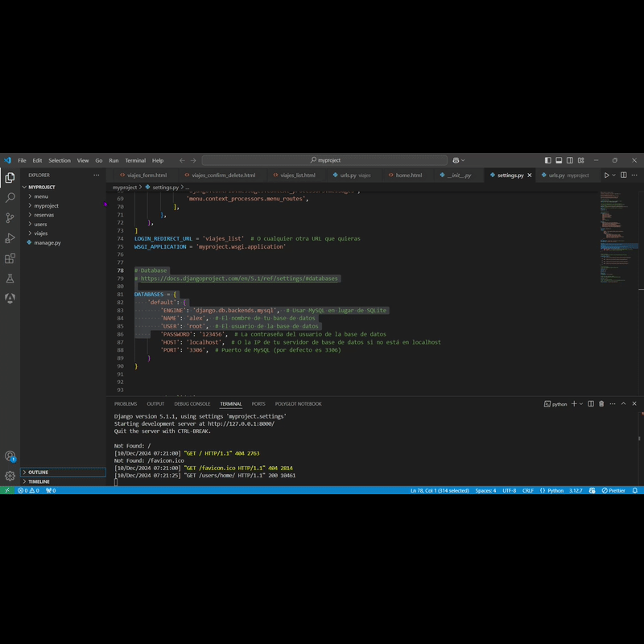Close the terminal panel
This screenshot has height=644, width=644.
pyautogui.click(x=634, y=404)
